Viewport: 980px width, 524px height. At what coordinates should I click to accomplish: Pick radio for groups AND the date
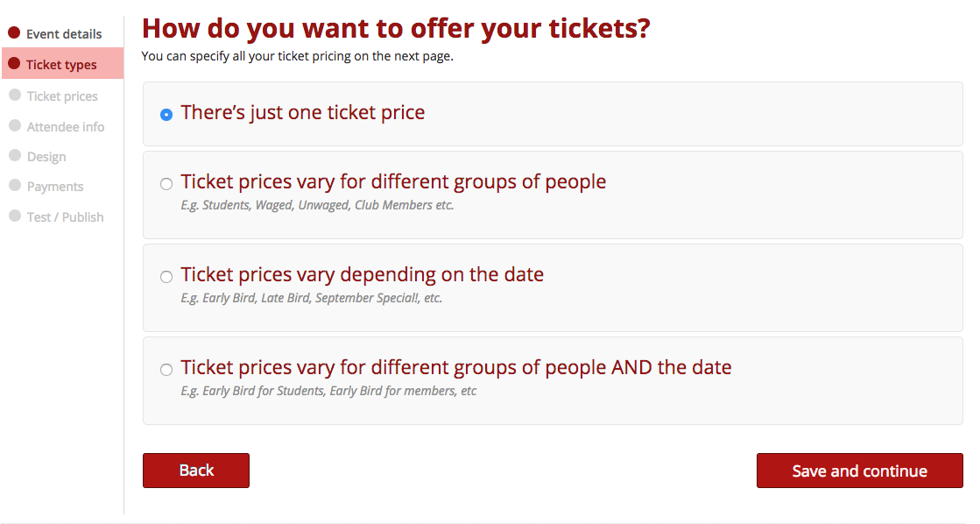(166, 370)
